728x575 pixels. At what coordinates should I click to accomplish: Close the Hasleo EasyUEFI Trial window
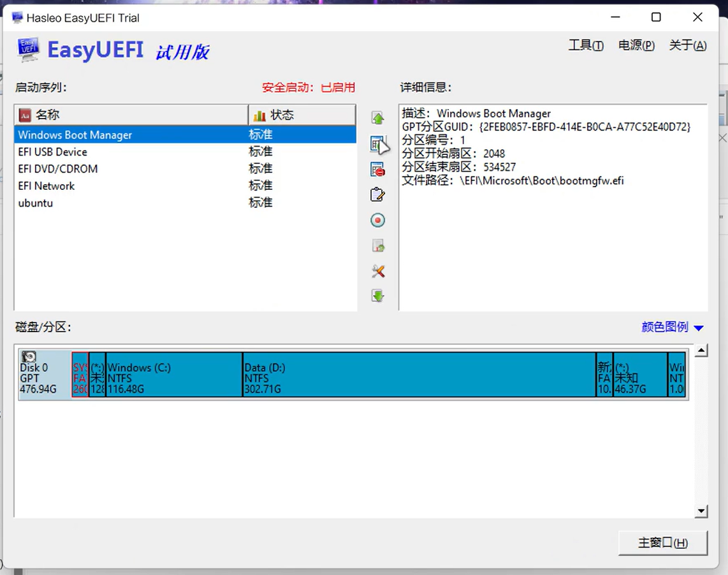[697, 17]
